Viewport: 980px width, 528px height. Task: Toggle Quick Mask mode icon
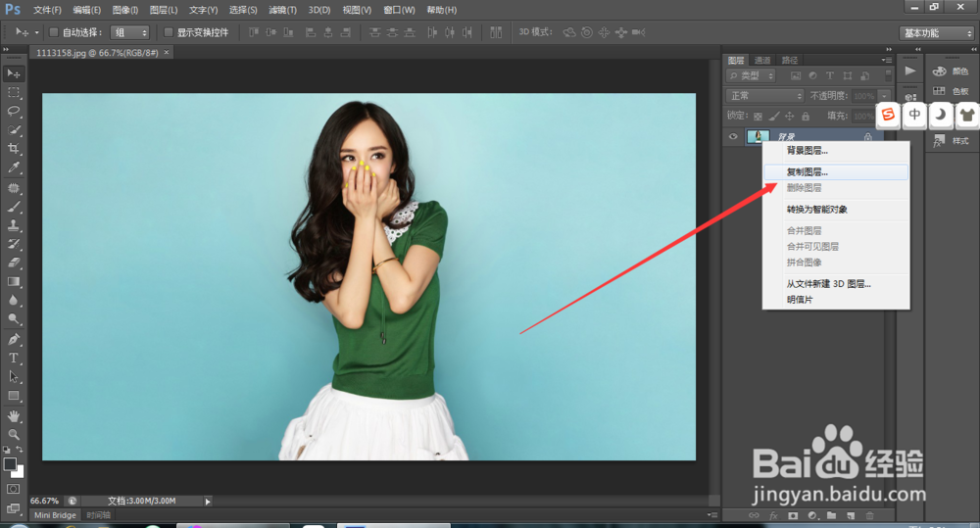click(13, 489)
